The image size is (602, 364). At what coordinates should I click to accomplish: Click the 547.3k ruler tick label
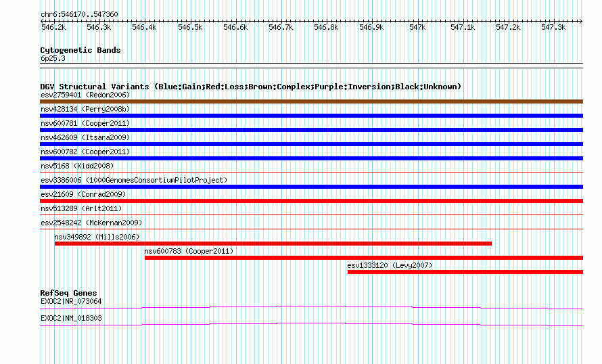coord(553,27)
